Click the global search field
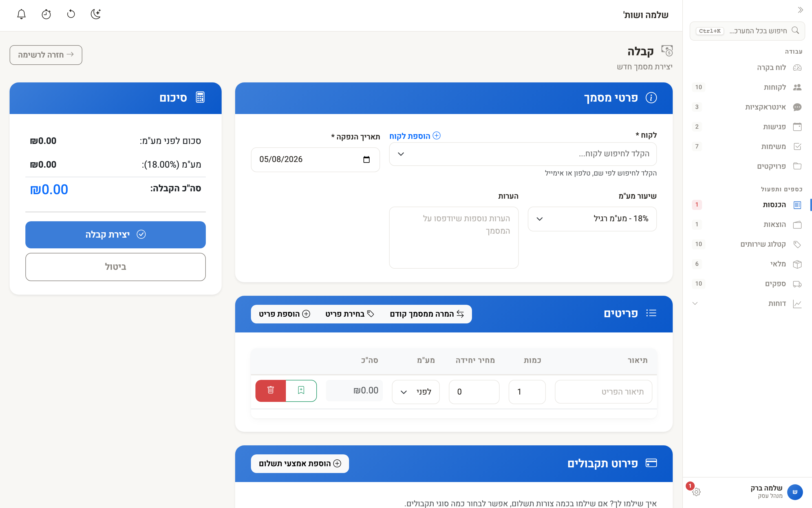 point(747,31)
